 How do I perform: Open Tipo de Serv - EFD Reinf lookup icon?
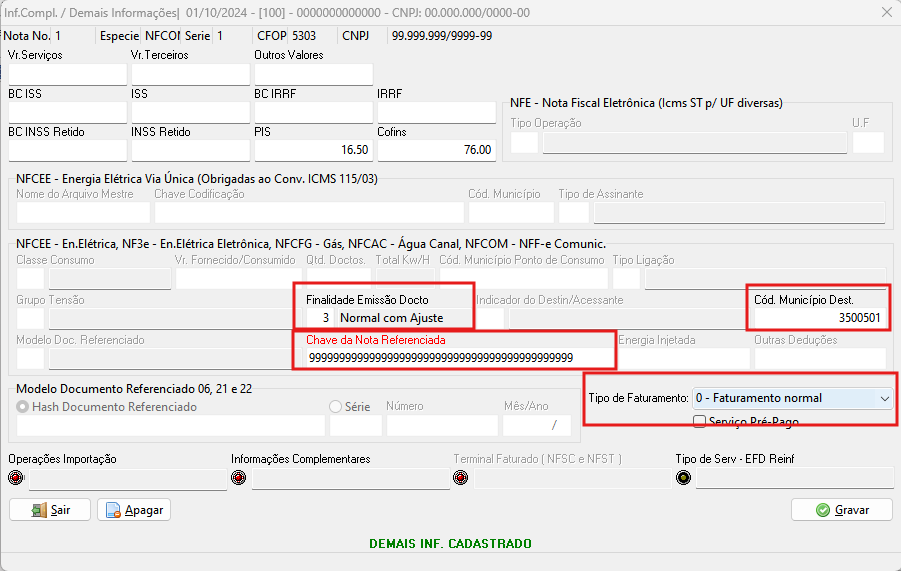[683, 477]
